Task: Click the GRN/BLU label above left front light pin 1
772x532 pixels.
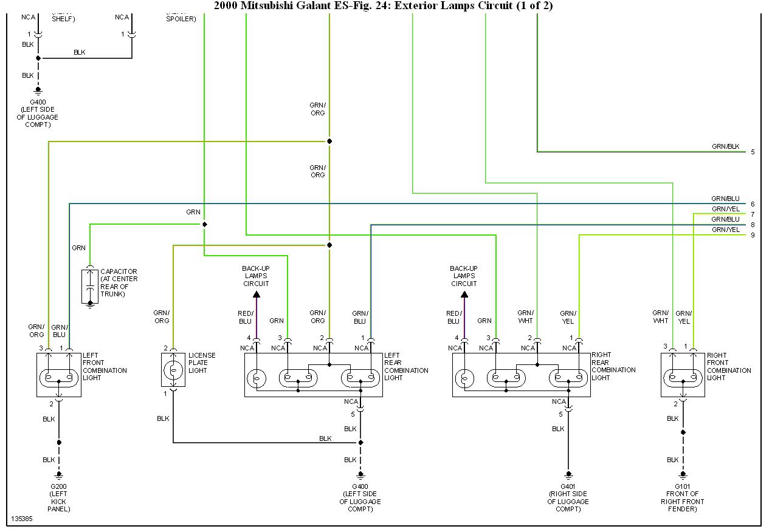Action: coord(59,331)
